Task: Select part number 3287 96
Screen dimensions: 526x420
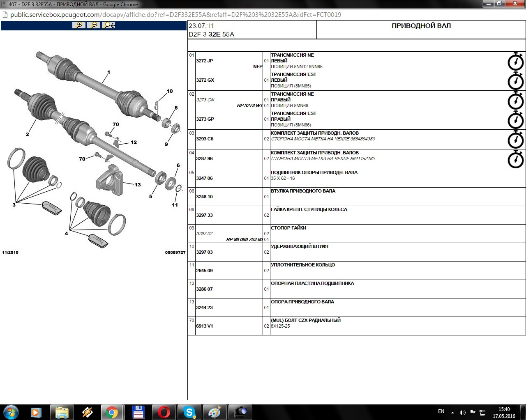Action: [x=204, y=158]
